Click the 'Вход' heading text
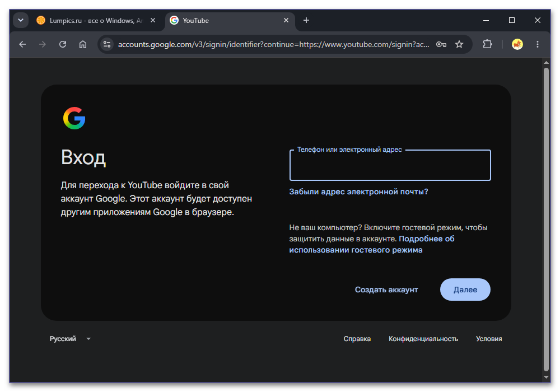560x392 pixels. (83, 157)
